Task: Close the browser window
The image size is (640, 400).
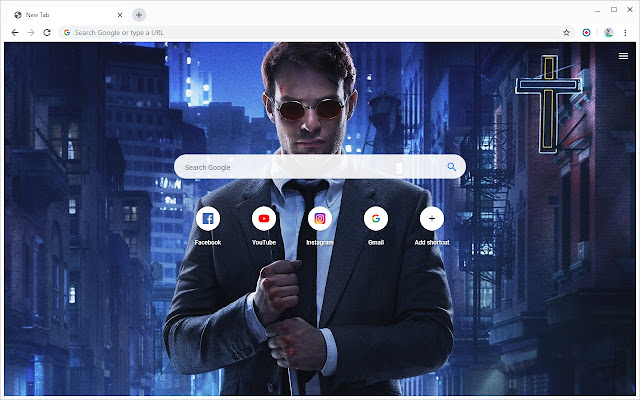Action: [x=630, y=9]
